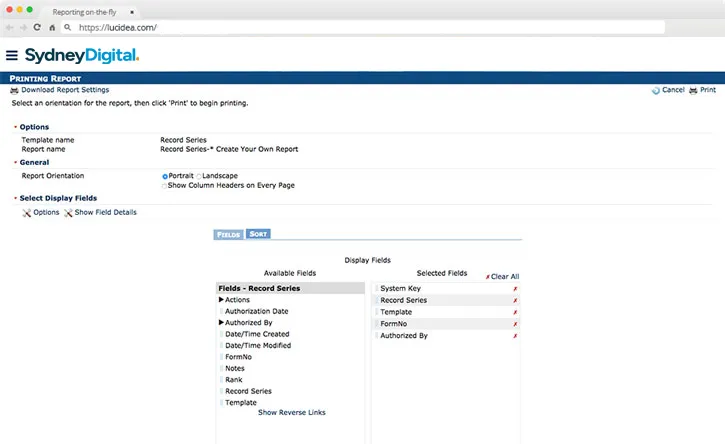Click the SydneyDigital logo
Screen dimensions: 725x444
click(82, 56)
